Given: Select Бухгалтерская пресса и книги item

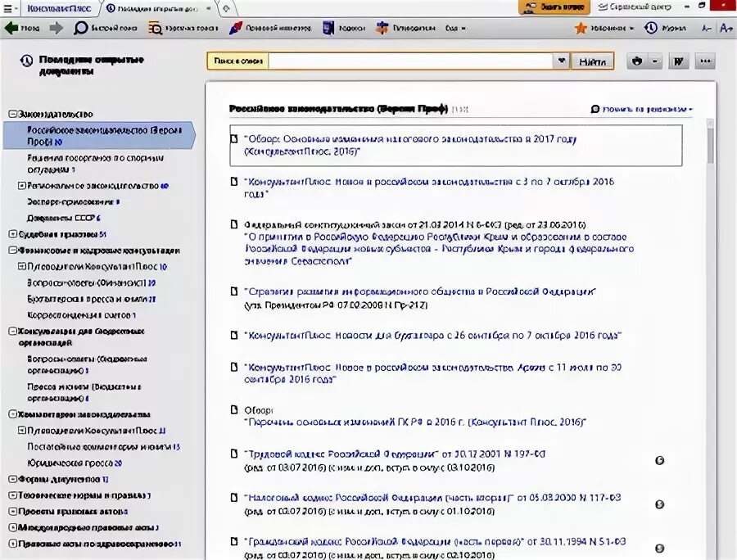Looking at the screenshot, I should 91,299.
